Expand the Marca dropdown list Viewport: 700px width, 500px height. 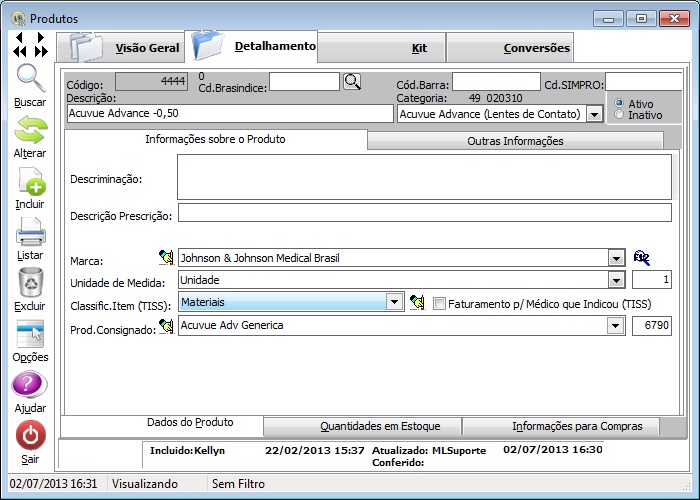(x=616, y=258)
